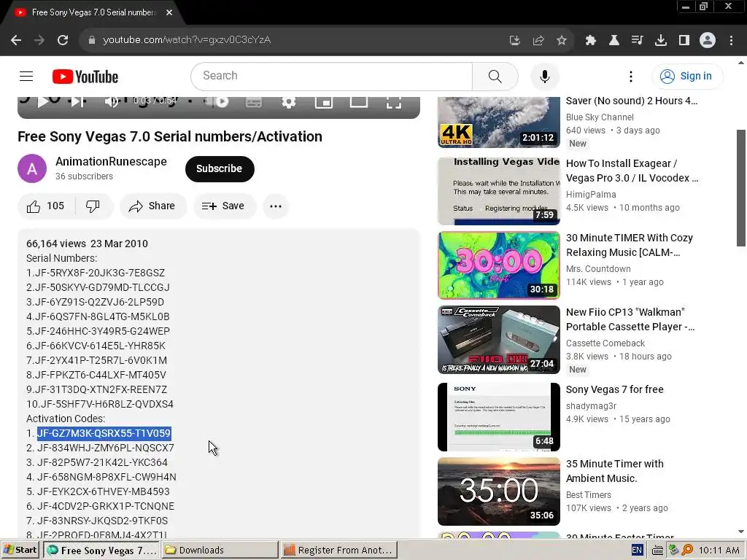Open Chrome Labs flask icon
The width and height of the screenshot is (747, 560).
point(614,40)
